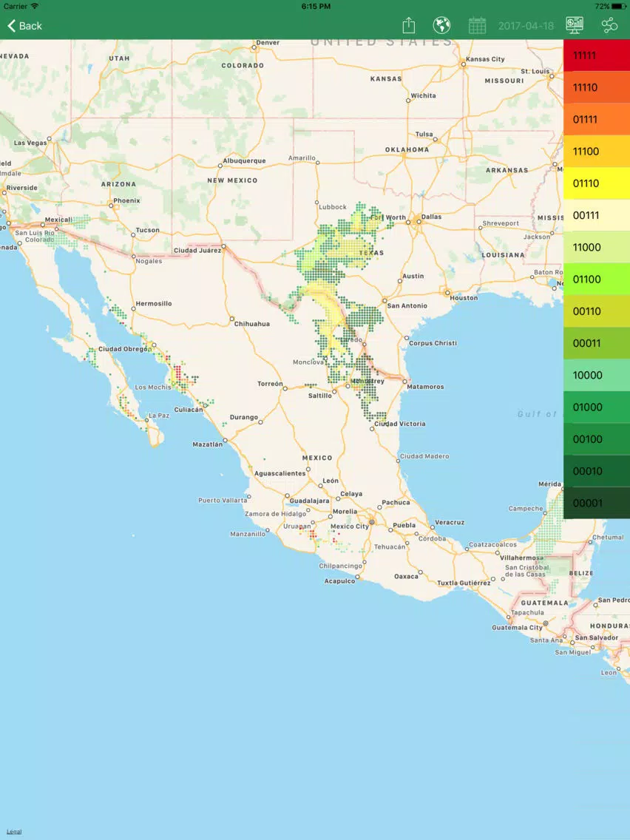Screen dimensions: 630x840
Task: Tap the Acapulco city label
Action: point(339,580)
